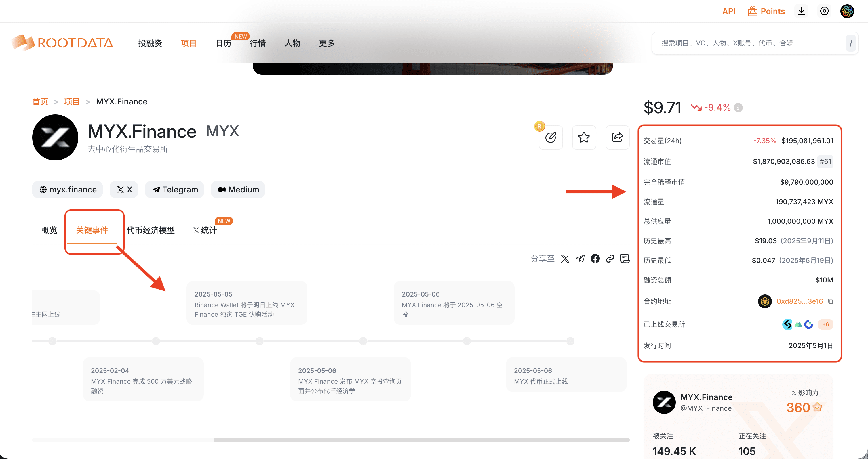Click the star icon to favorite MYX.Finance
Viewport: 868px width, 459px height.
(584, 137)
